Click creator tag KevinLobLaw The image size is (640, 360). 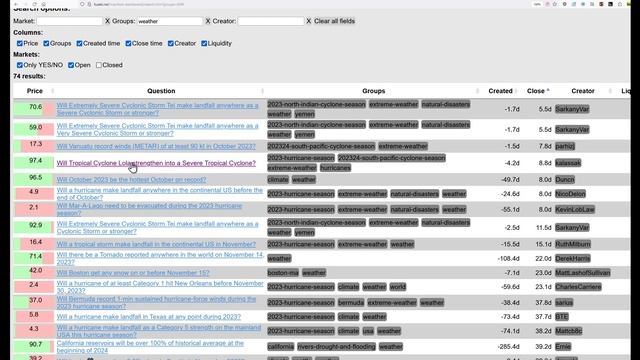pyautogui.click(x=575, y=209)
